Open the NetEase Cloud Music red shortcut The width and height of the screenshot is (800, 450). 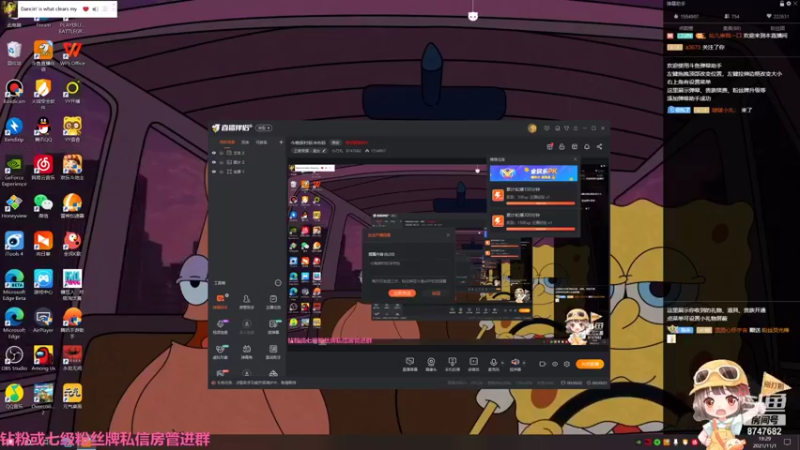[x=43, y=168]
